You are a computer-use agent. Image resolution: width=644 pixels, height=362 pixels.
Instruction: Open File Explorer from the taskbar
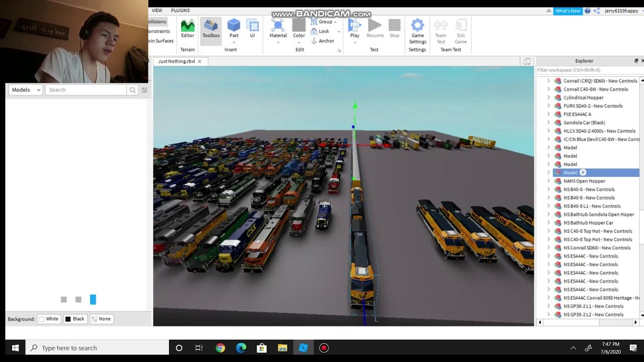pyautogui.click(x=282, y=348)
